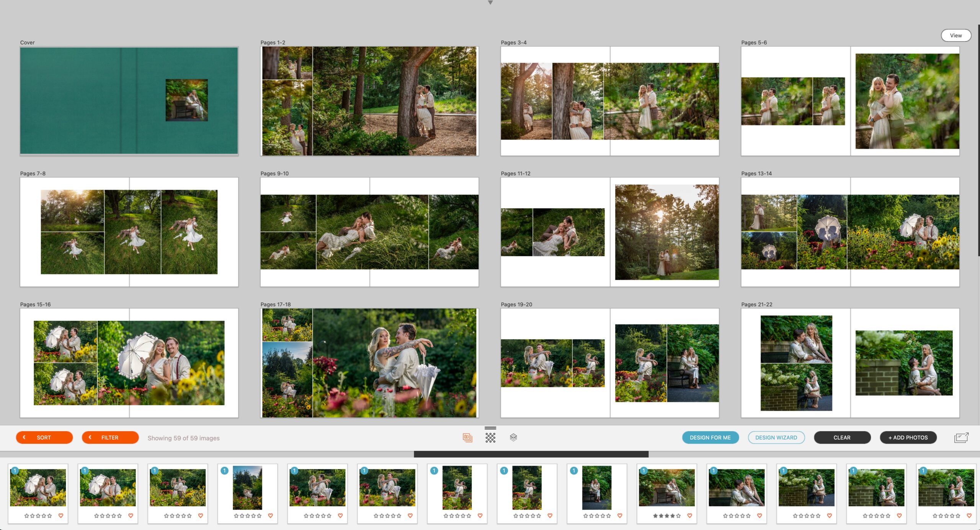The width and height of the screenshot is (980, 530).
Task: Toggle favorite heart on last thumbnail
Action: 969,515
